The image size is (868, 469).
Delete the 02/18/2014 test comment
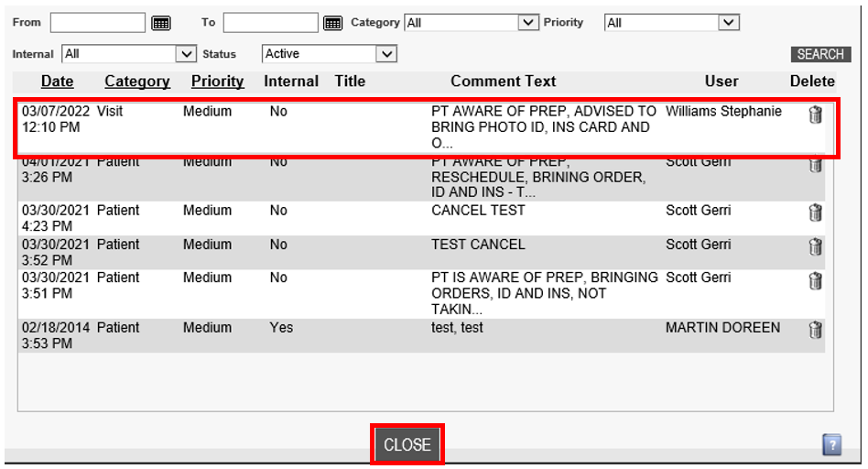(x=815, y=330)
